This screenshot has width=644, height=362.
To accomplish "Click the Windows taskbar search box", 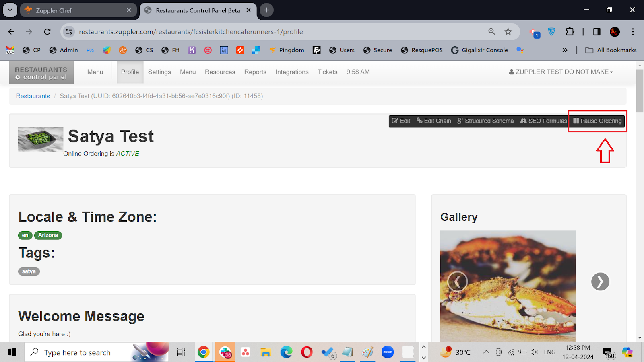I will click(x=97, y=352).
